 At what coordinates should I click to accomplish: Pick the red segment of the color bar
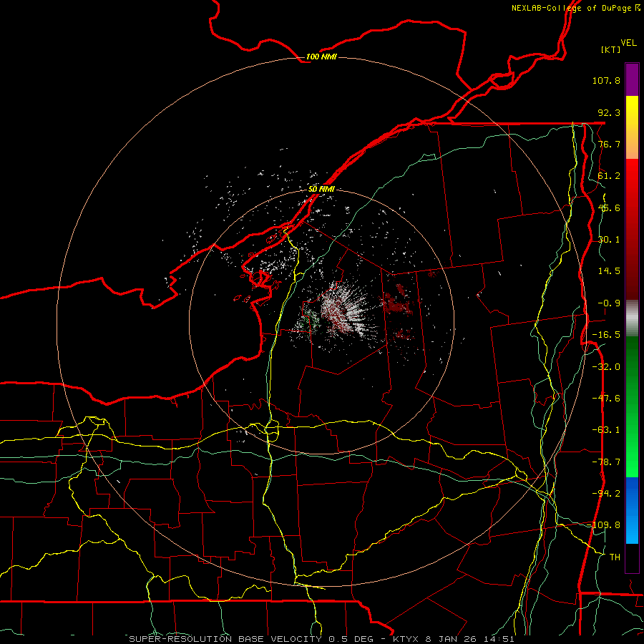[632, 229]
